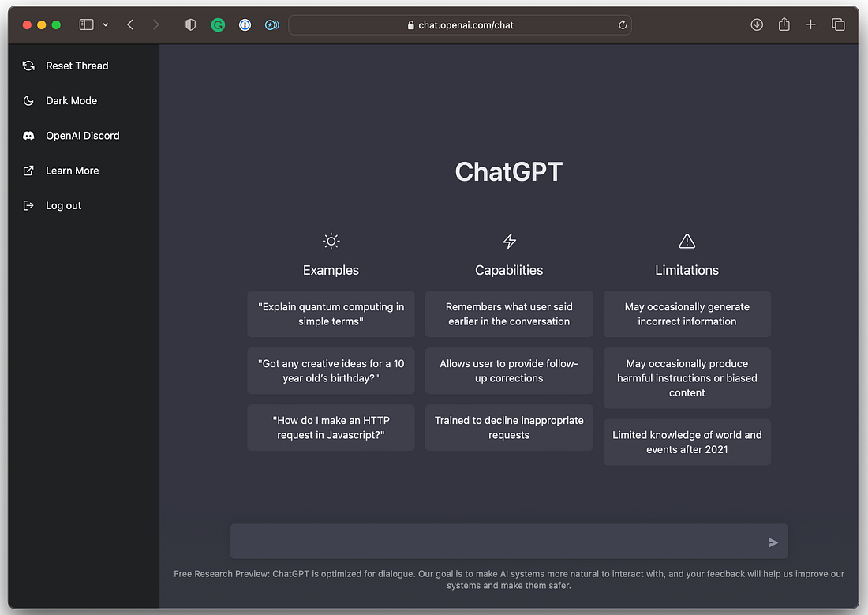Image resolution: width=868 pixels, height=615 pixels.
Task: Go back with Safari back arrow
Action: 130,24
